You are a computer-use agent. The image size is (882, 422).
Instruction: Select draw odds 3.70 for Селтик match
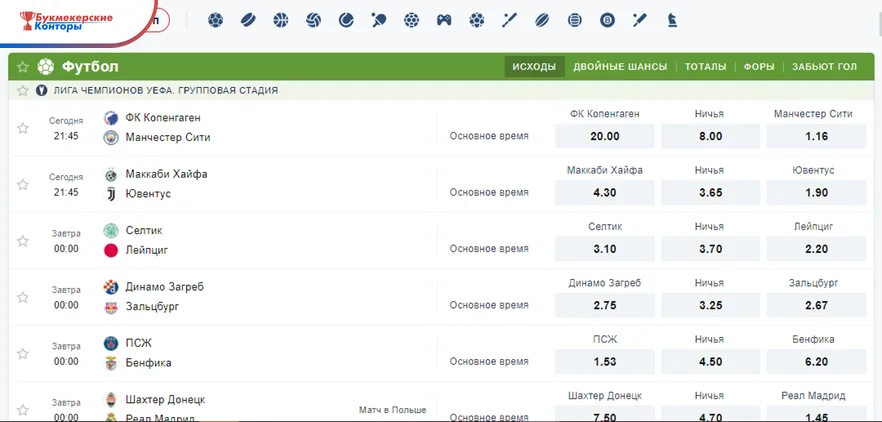[x=710, y=249]
